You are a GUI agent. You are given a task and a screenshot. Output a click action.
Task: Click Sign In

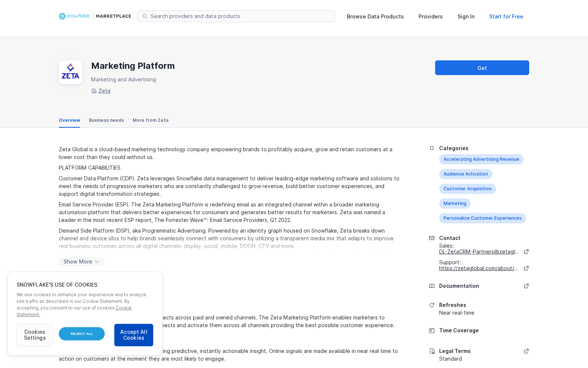tap(466, 17)
